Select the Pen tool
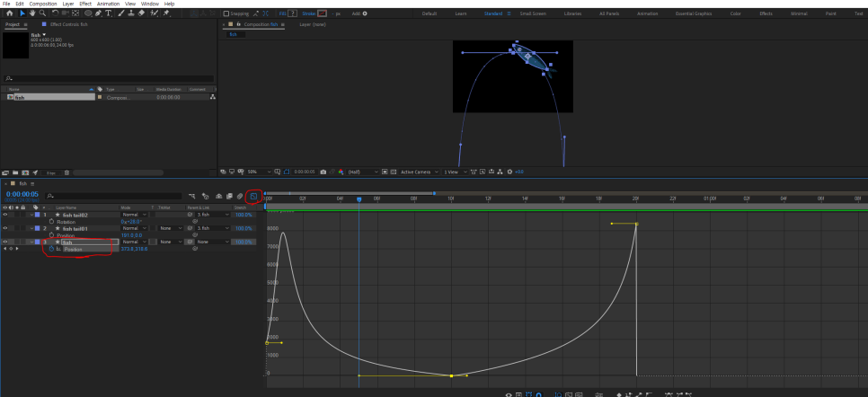 (99, 13)
